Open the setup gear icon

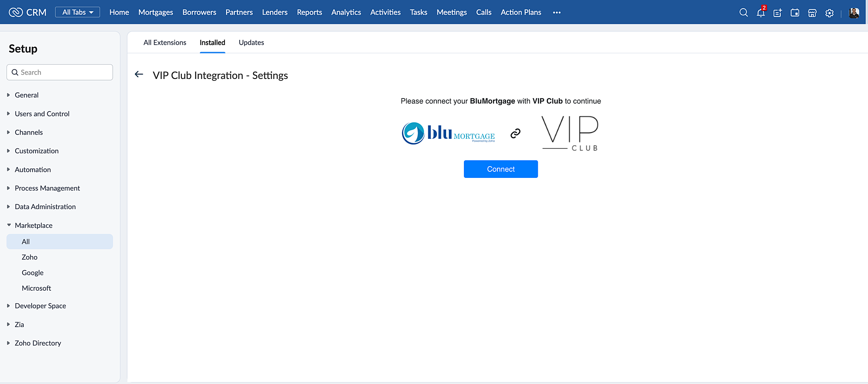829,13
